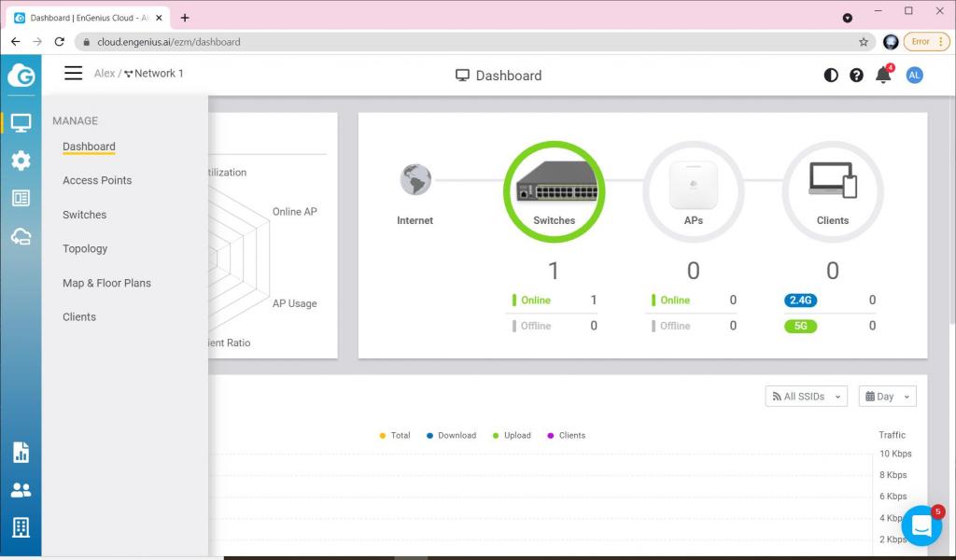Toggle the Clients legend series
The height and width of the screenshot is (560, 956).
[567, 435]
